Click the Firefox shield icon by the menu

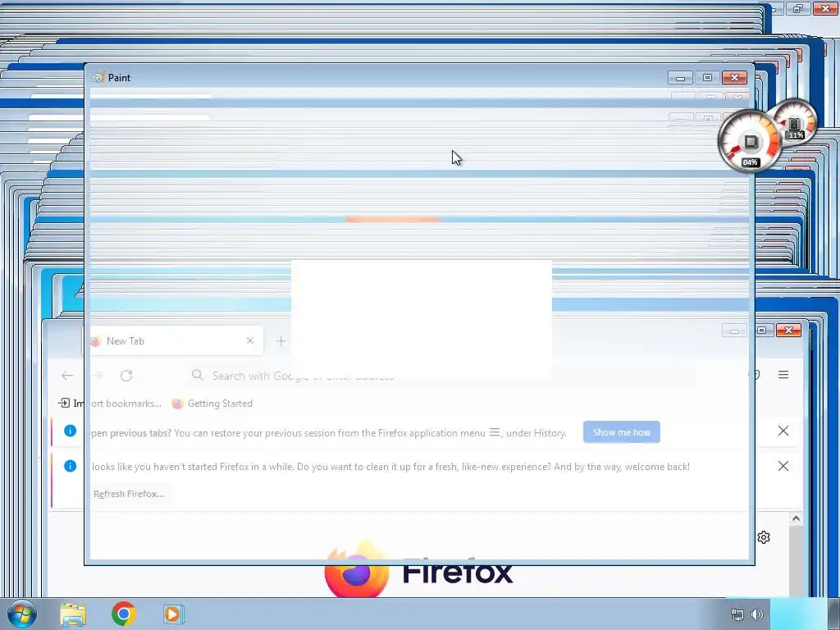(756, 374)
